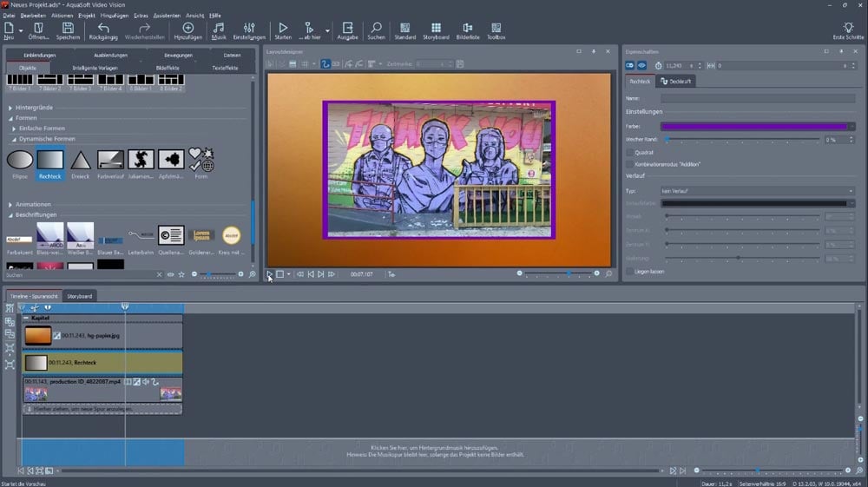Toggle Kombinationsmodus "Addition" checkbox
The height and width of the screenshot is (487, 868).
coord(630,164)
